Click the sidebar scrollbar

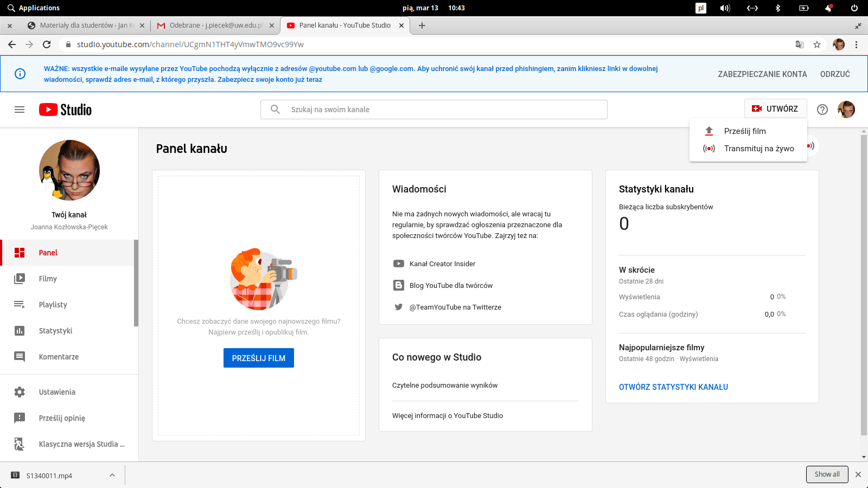136,283
